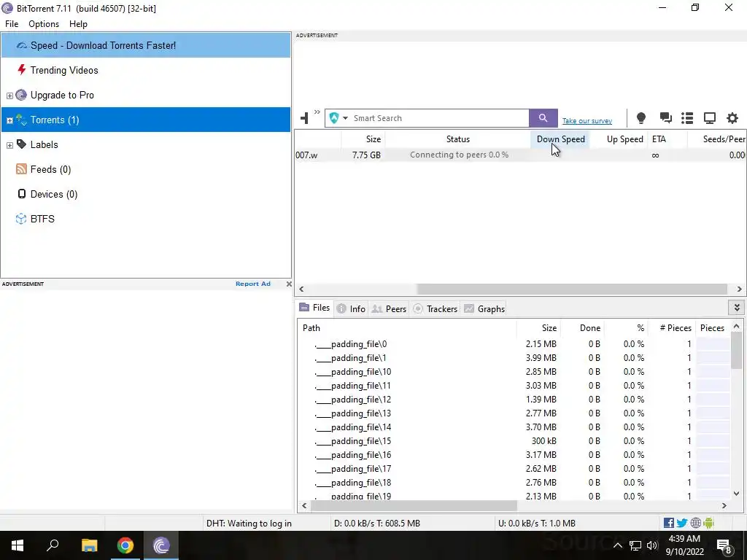Click the Trending Videos lightning icon
This screenshot has height=560, width=747.
(21, 69)
